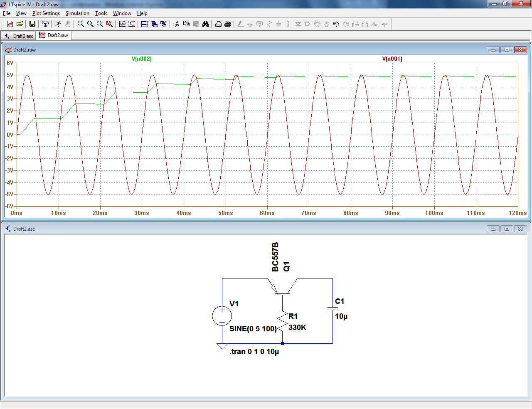Screen dimensions: 532x409
Task: Click the Open file folder icon
Action: tap(20, 24)
